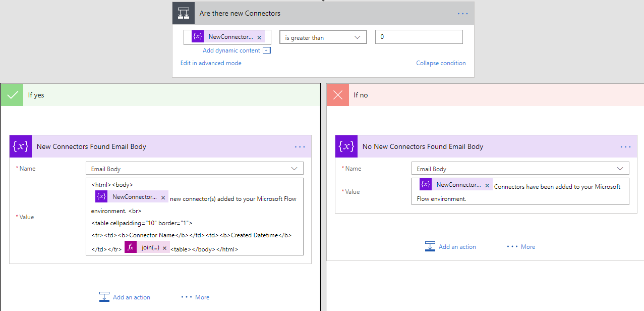Click variable icon on No New Connectors Found card
This screenshot has width=644, height=311.
pyautogui.click(x=346, y=146)
